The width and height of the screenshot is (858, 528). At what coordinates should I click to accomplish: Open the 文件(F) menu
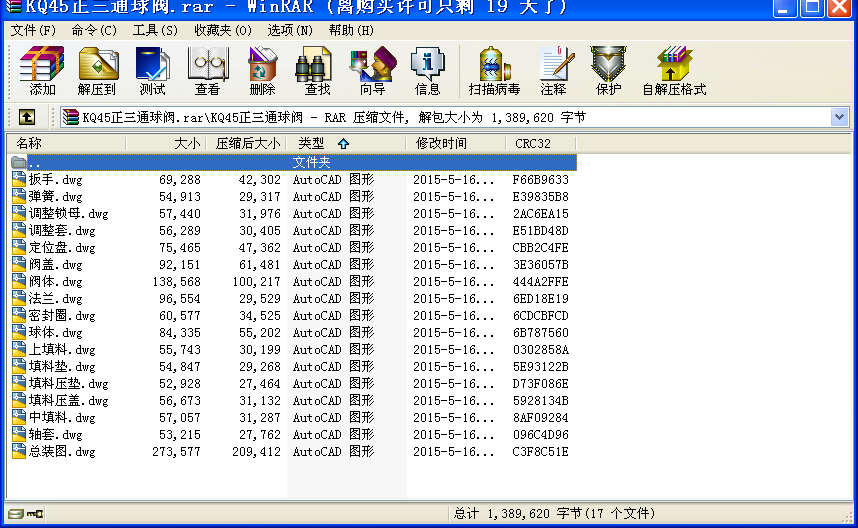coord(33,30)
